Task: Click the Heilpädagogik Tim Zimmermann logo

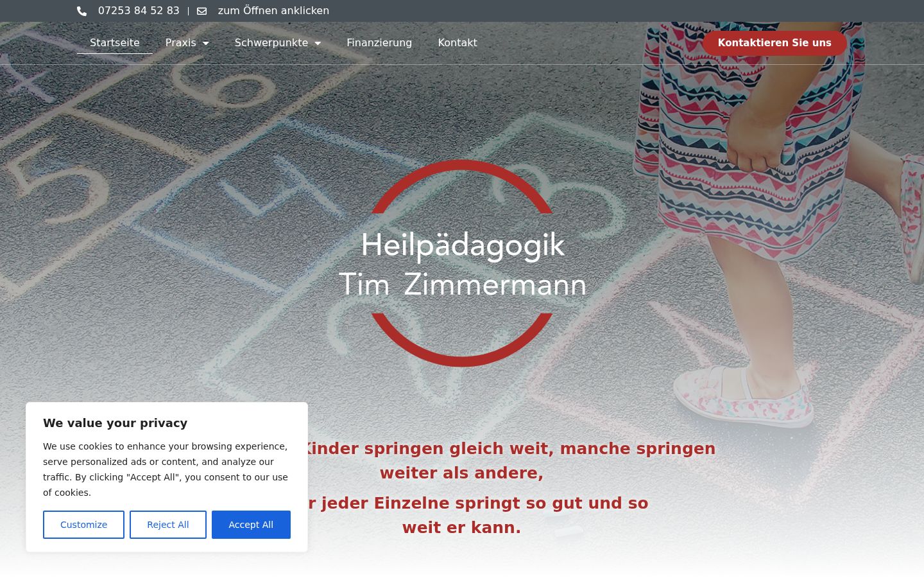Action: click(x=462, y=263)
